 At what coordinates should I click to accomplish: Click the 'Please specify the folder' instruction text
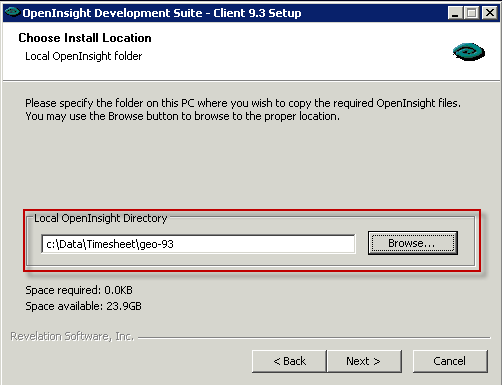[243, 109]
